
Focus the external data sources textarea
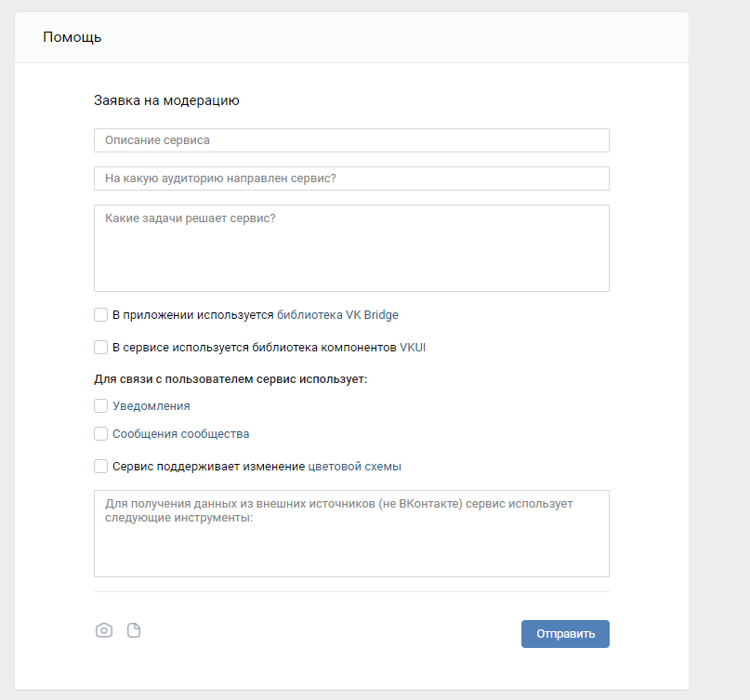351,534
